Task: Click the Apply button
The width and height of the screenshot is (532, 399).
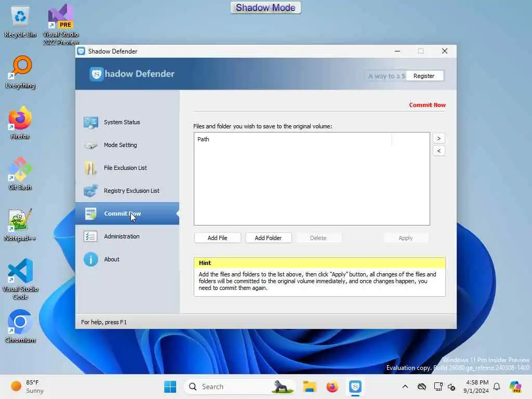Action: click(406, 238)
